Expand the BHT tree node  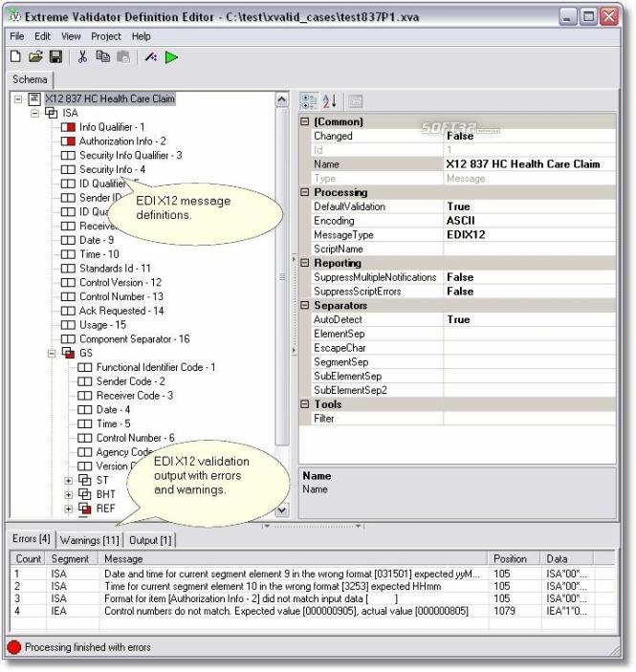[68, 495]
